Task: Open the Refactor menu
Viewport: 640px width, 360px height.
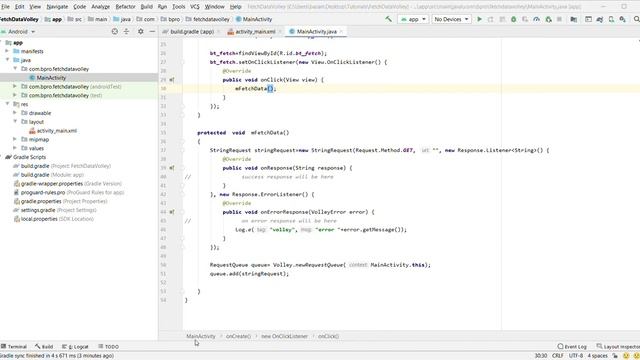Action: point(125,7)
